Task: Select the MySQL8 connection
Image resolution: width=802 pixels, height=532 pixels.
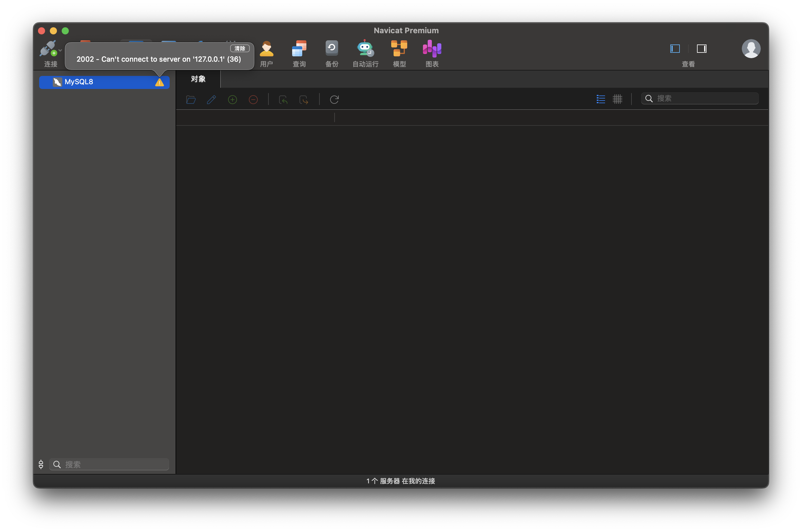Action: 104,82
